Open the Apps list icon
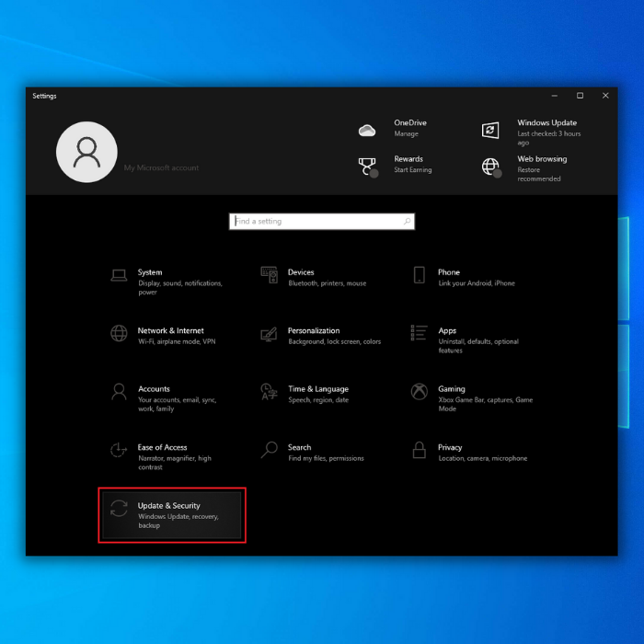 tap(419, 333)
